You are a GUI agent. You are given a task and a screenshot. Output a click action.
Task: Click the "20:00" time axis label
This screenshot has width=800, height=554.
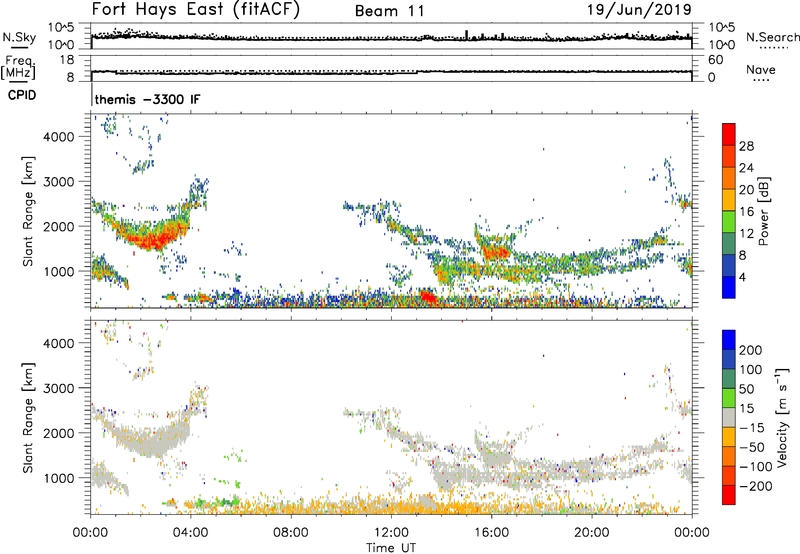591,533
